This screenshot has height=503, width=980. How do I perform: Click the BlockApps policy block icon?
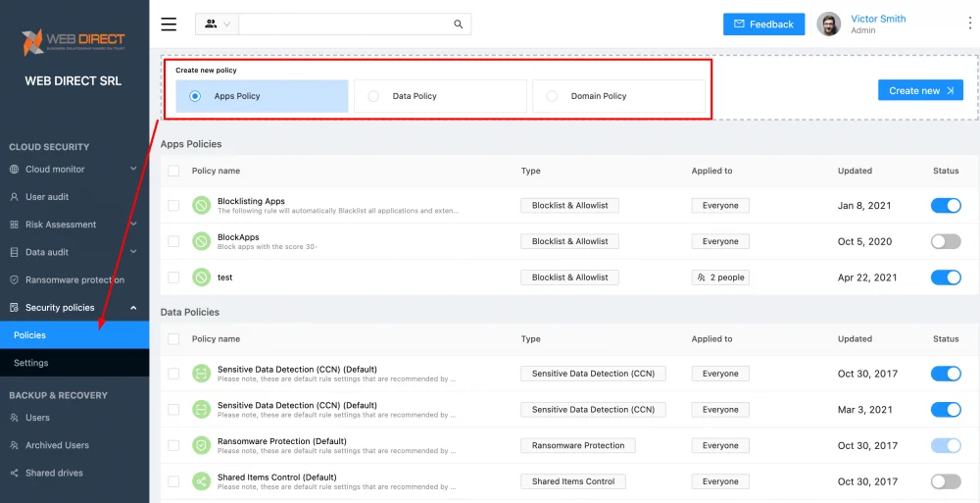(x=201, y=241)
